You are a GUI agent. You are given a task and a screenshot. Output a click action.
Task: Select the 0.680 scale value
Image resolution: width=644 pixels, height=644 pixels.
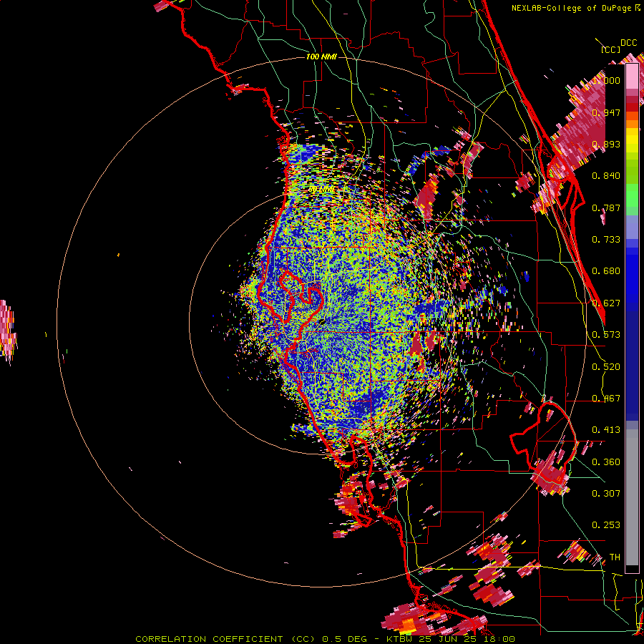coord(606,271)
